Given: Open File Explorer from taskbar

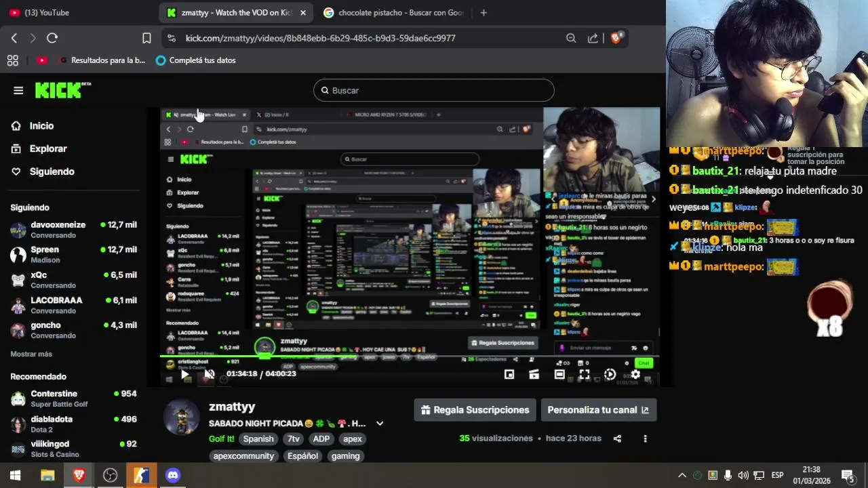Looking at the screenshot, I should pyautogui.click(x=47, y=475).
